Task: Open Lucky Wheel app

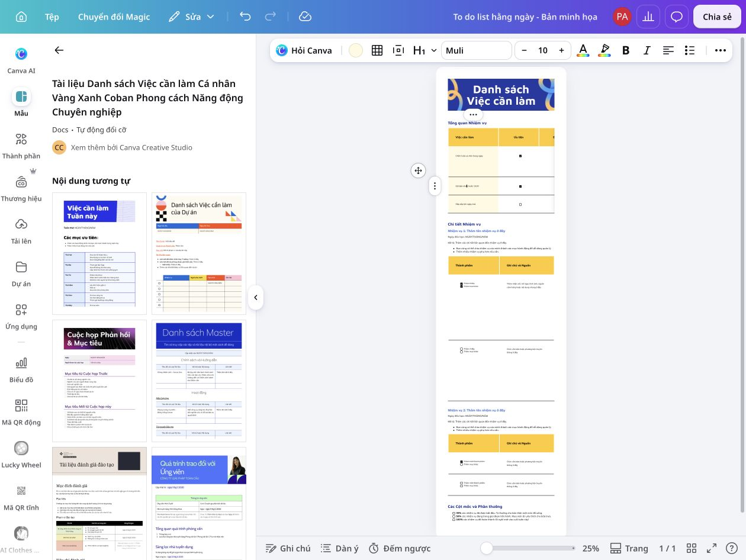Action: [x=21, y=455]
